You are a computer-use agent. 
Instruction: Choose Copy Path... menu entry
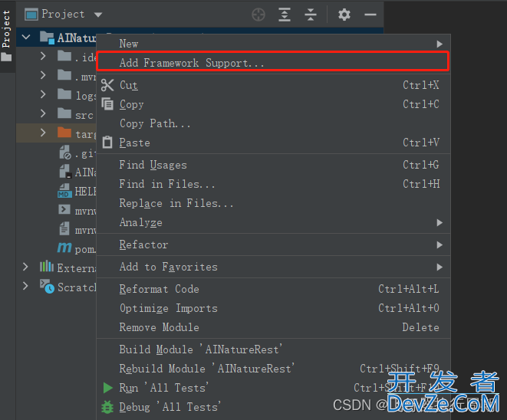point(273,123)
